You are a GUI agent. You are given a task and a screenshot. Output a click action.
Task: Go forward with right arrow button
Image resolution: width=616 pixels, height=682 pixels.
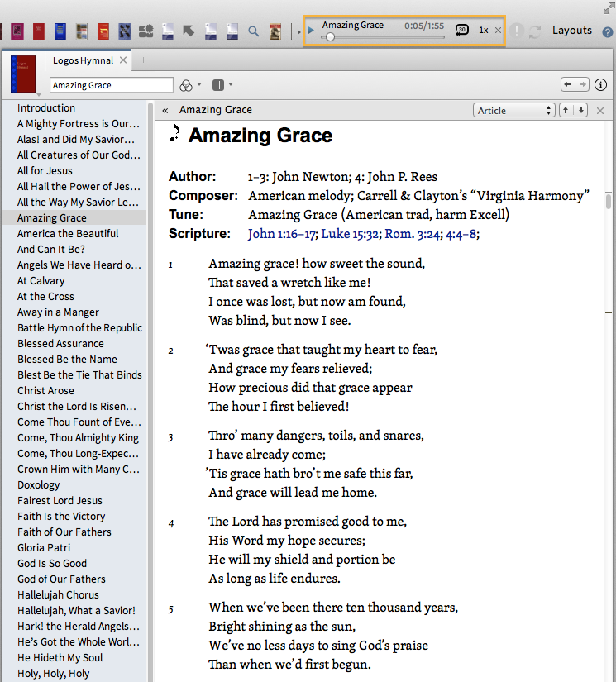pos(582,84)
